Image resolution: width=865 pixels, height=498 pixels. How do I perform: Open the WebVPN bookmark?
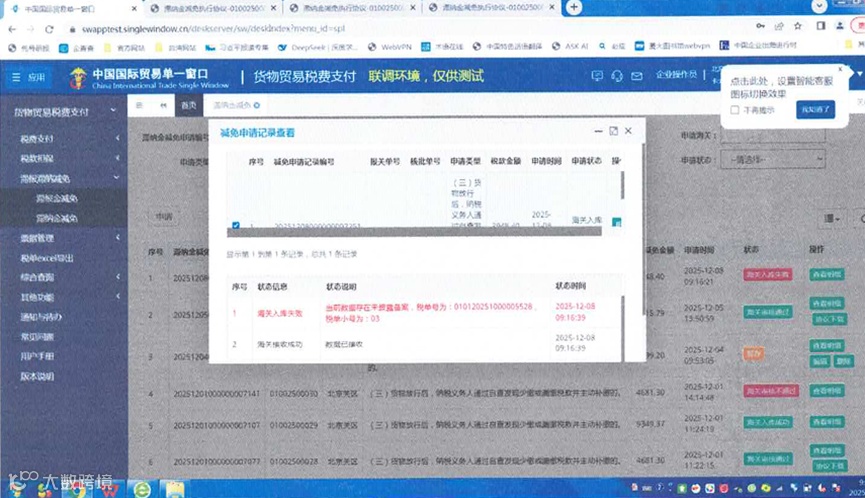point(389,47)
